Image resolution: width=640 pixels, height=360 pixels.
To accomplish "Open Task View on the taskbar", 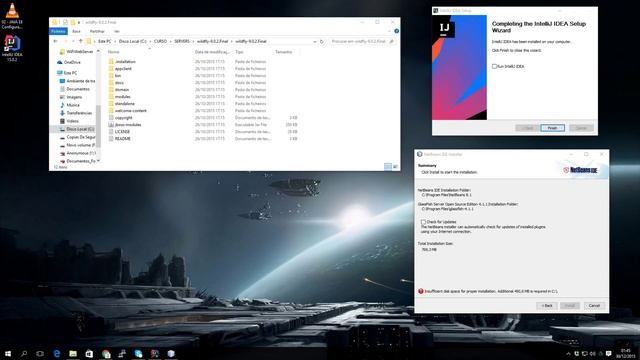I will [x=40, y=353].
